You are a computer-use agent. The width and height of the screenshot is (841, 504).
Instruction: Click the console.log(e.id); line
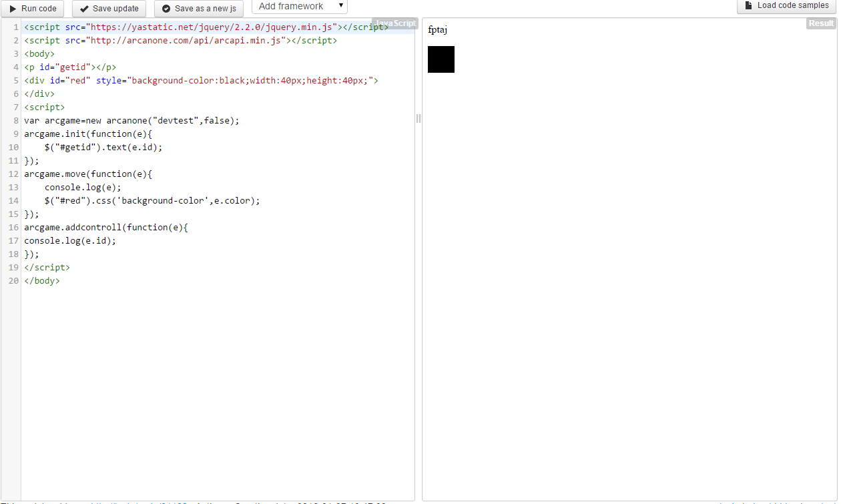click(70, 241)
